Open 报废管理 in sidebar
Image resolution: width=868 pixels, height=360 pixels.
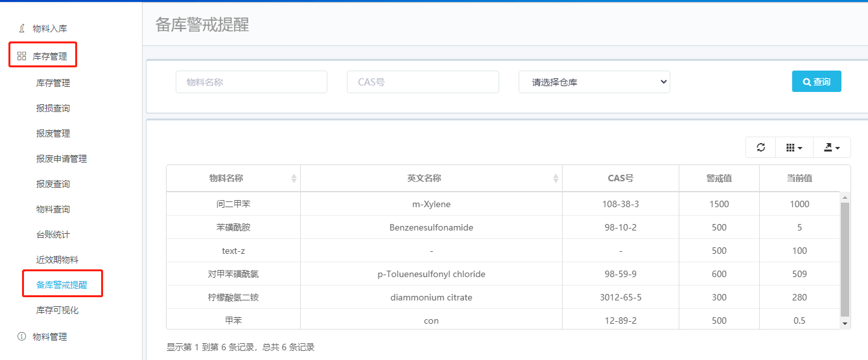53,133
